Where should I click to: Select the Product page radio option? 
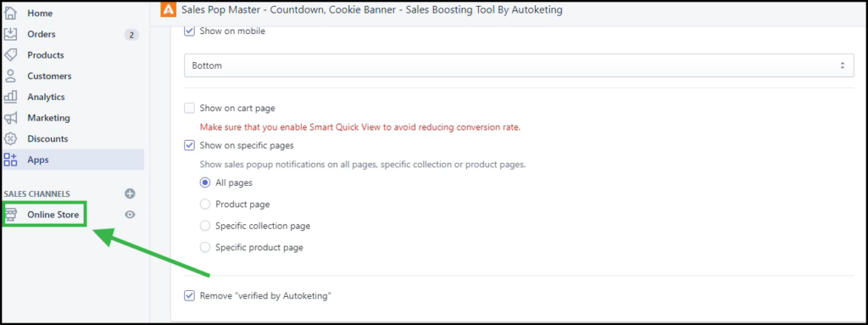pyautogui.click(x=205, y=205)
